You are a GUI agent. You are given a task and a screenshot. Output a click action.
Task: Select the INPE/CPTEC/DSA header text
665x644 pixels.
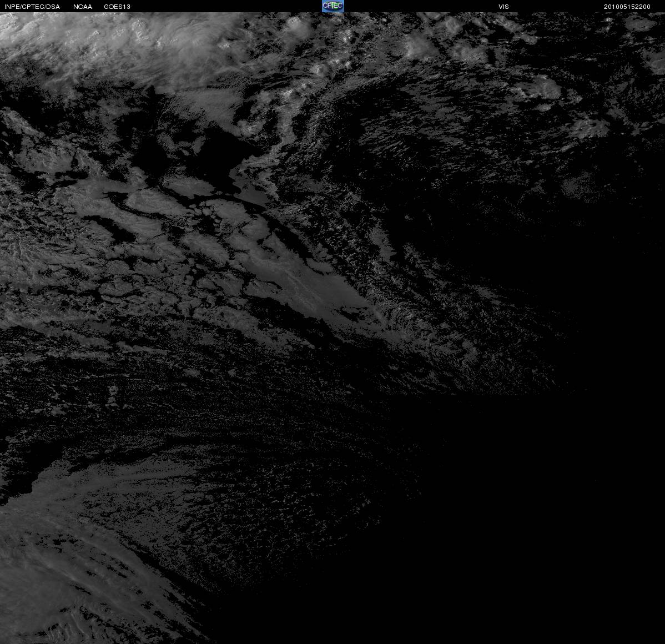(32, 7)
